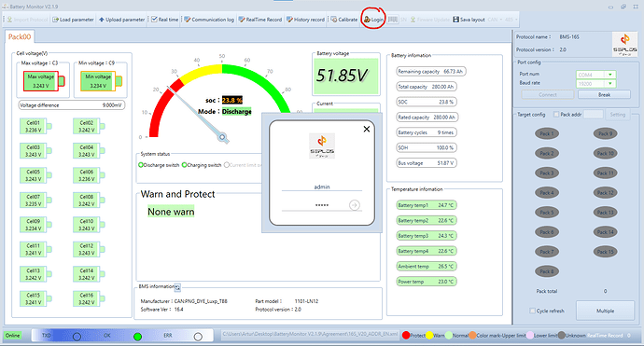Open the Communication log
Viewport: 644px width, 346px height.
(x=209, y=20)
